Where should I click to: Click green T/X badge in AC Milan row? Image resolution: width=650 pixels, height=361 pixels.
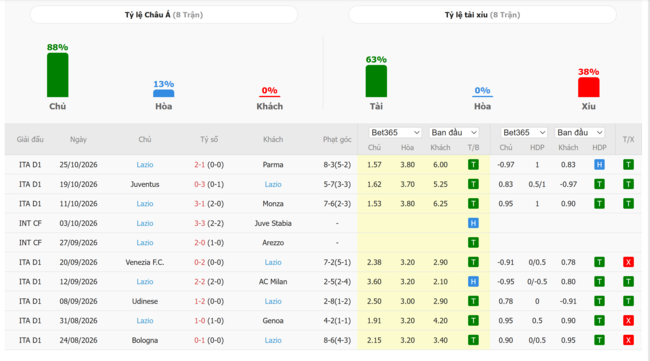(x=628, y=281)
